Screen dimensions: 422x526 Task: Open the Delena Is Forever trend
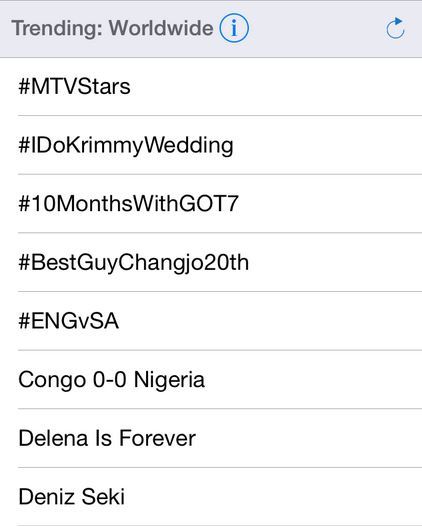point(211,438)
